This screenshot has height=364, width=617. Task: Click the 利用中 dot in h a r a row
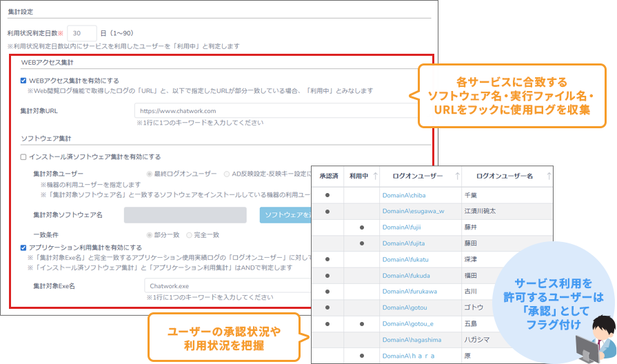pos(362,356)
